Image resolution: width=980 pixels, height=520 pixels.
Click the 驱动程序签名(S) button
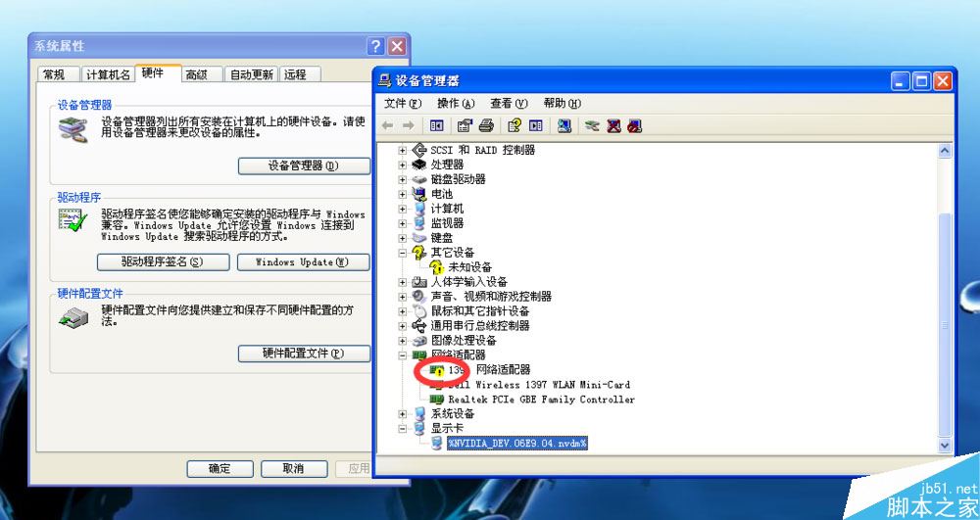163,262
